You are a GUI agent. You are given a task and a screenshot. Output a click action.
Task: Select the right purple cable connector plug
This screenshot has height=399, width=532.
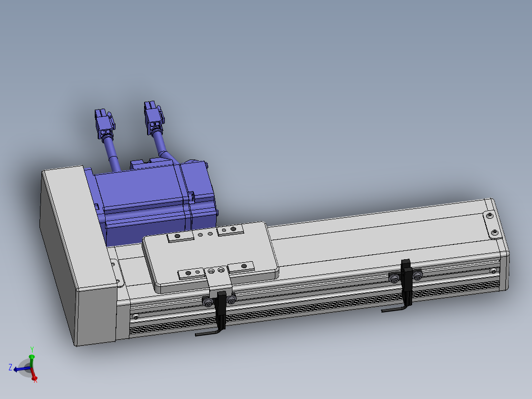click(x=154, y=118)
